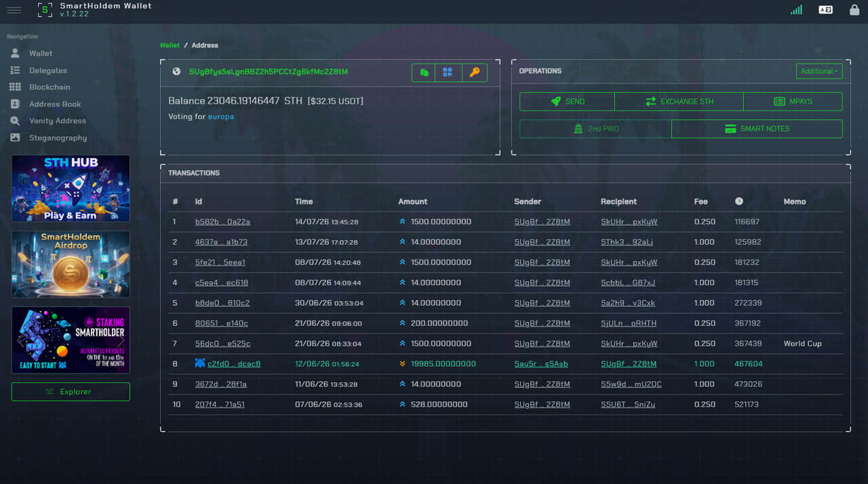The height and width of the screenshot is (484, 868).
Task: Click the blue icon before c2fd0 id
Action: [x=200, y=364]
